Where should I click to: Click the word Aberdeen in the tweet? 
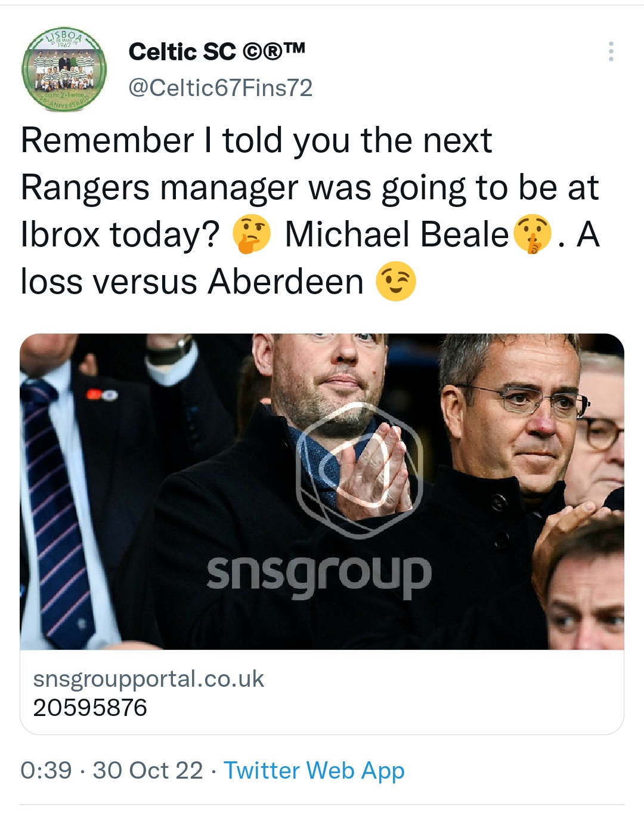286,281
